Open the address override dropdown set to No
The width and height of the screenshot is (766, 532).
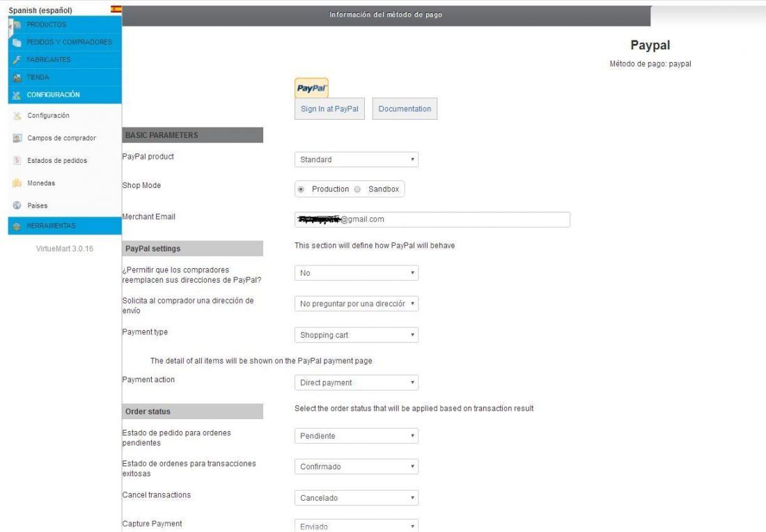pos(356,272)
